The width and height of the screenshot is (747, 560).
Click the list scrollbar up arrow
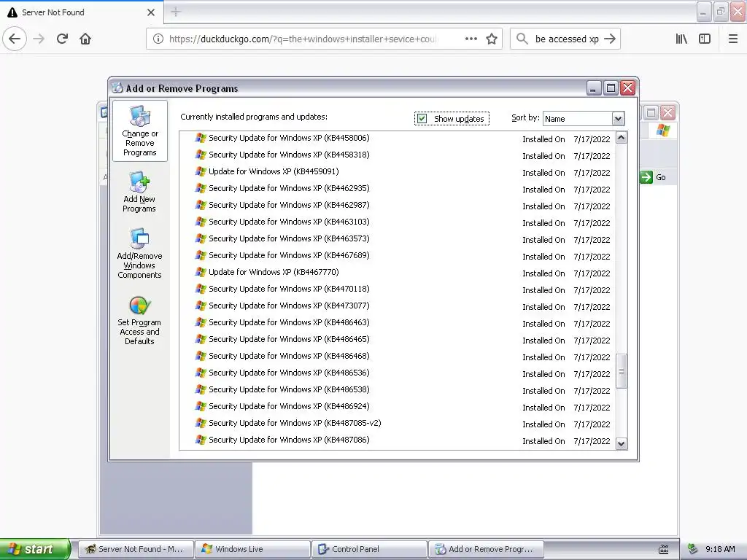point(622,138)
